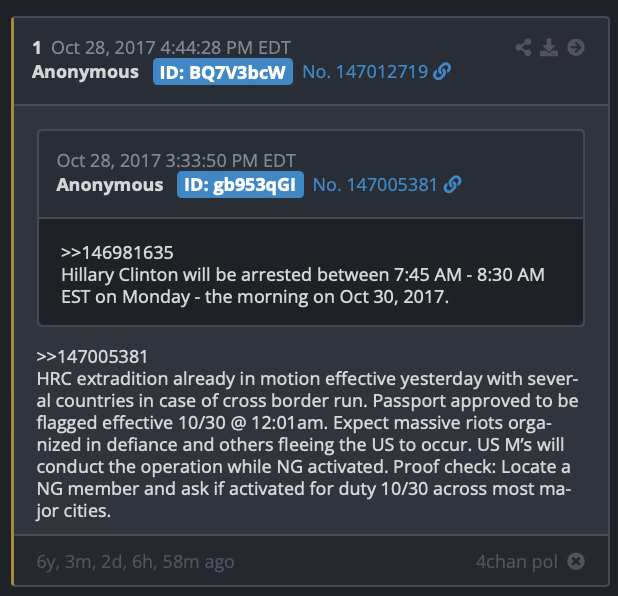Select the ID: gb953qGI badge
This screenshot has width=618, height=596.
pyautogui.click(x=240, y=184)
